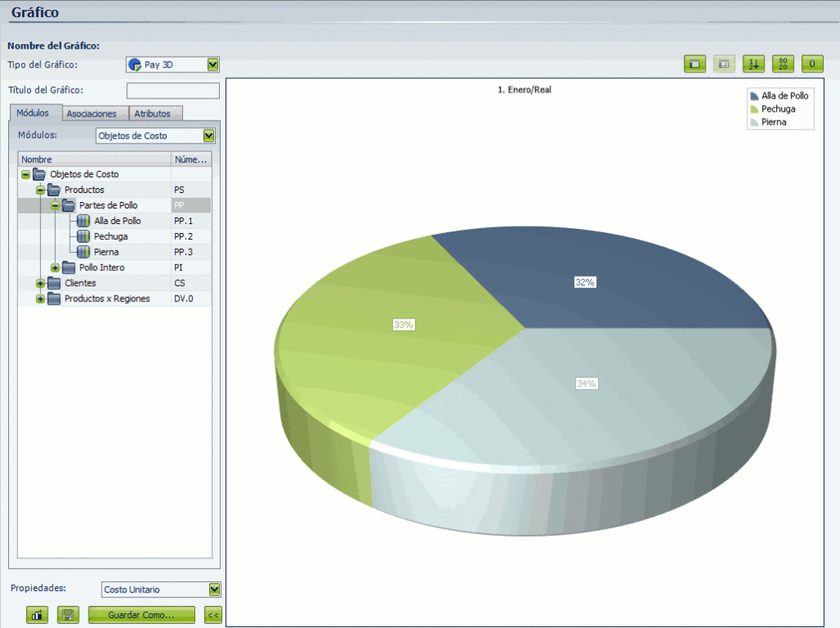The width and height of the screenshot is (840, 628).
Task: Click the 80/20 Pareto icon
Action: click(783, 63)
